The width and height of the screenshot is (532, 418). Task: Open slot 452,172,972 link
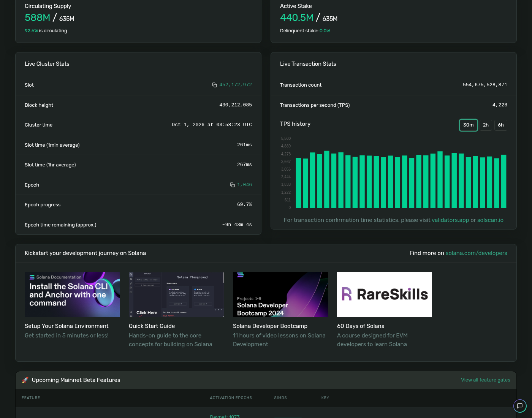click(x=236, y=85)
